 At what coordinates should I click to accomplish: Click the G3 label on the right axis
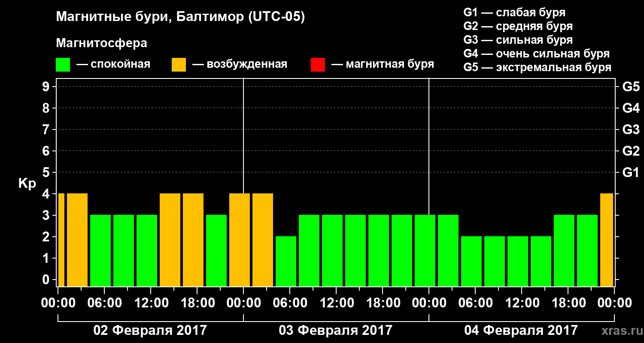click(631, 130)
